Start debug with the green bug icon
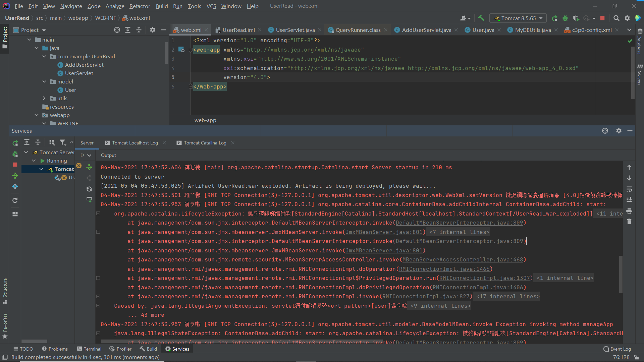The image size is (644, 362). [x=565, y=18]
